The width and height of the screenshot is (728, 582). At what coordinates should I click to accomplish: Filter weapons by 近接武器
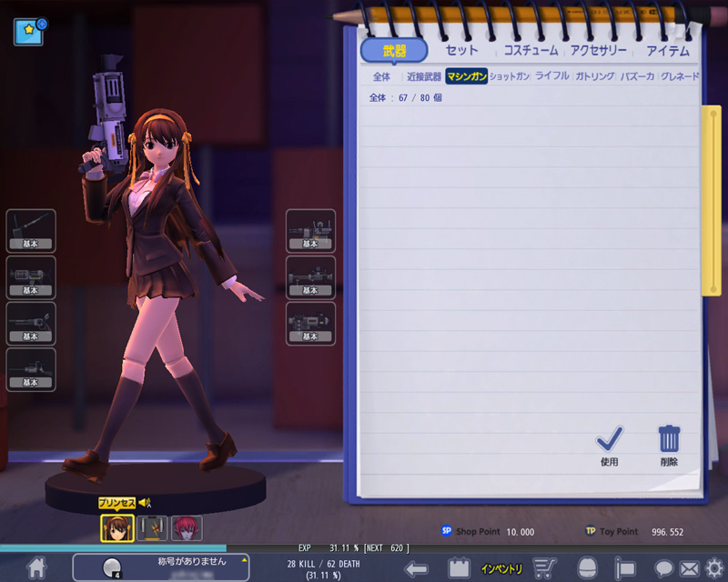pos(423,76)
